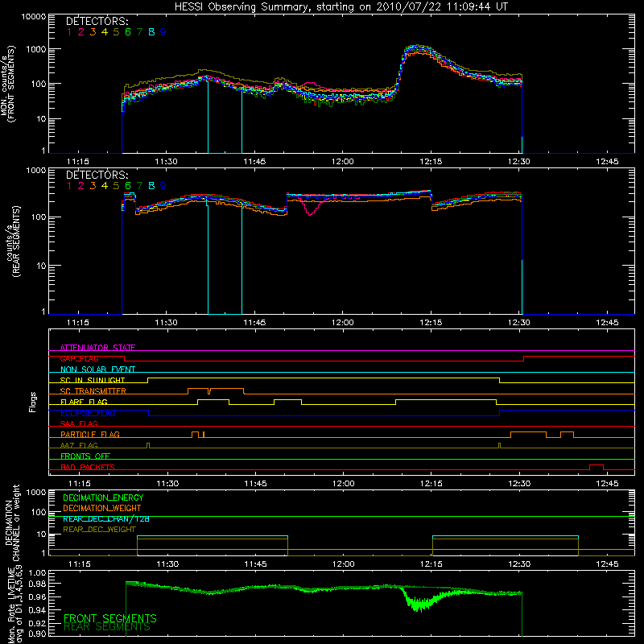Click cyan detector 8 in the rear segments legend
The image size is (644, 644).
(151, 186)
